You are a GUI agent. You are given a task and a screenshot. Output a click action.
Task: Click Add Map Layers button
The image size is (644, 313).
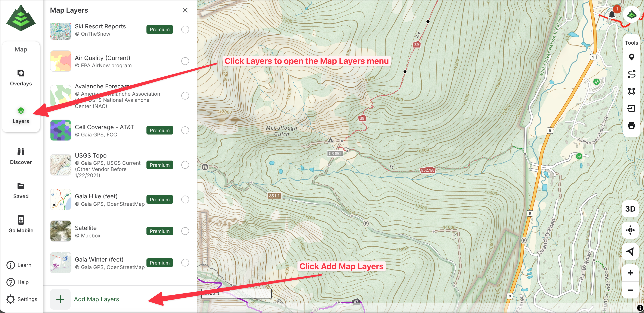click(96, 299)
